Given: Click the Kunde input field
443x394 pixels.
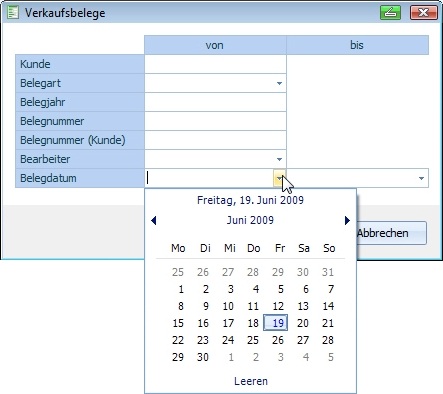Looking at the screenshot, I should [x=215, y=64].
